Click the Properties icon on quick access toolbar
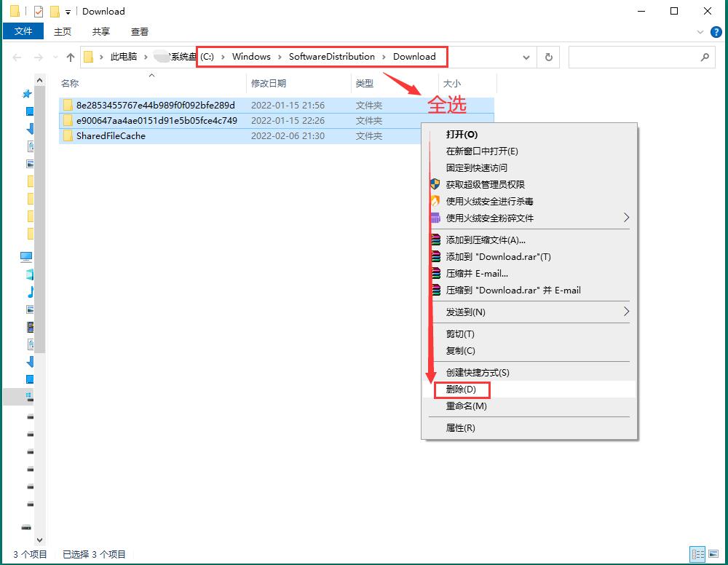The height and width of the screenshot is (565, 728). [38, 11]
